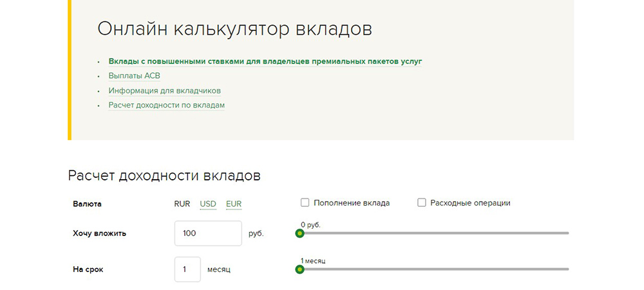Click the Хочу вложить label

[x=99, y=233]
